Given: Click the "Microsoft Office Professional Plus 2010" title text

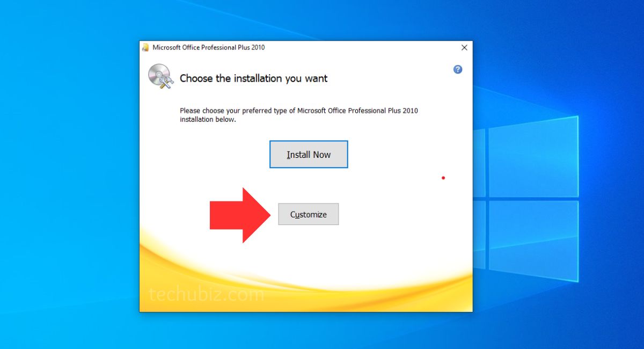Looking at the screenshot, I should [209, 47].
